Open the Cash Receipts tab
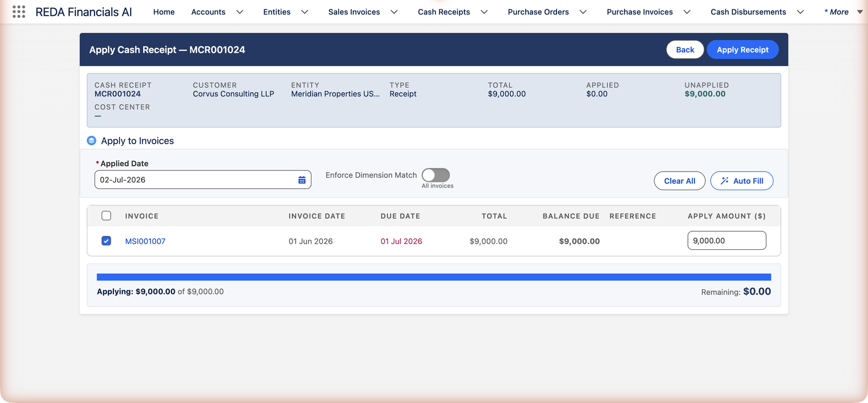 pos(444,12)
